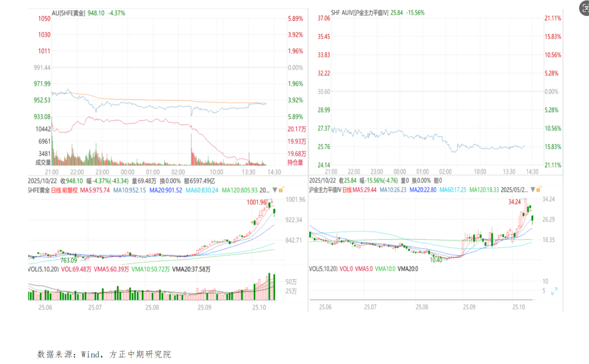
Task: Click the diagonal expand arrows icon near volume axis
Action: [x=554, y=291]
